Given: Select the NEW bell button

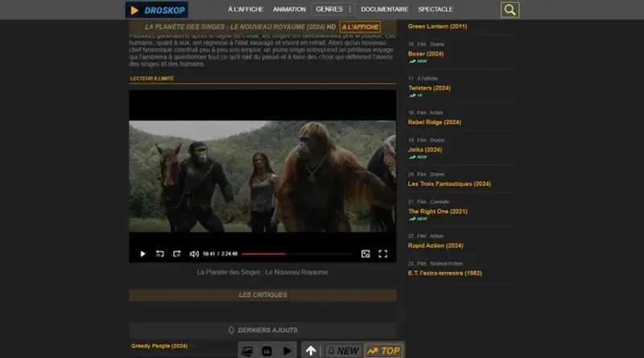Looking at the screenshot, I should pyautogui.click(x=342, y=351).
